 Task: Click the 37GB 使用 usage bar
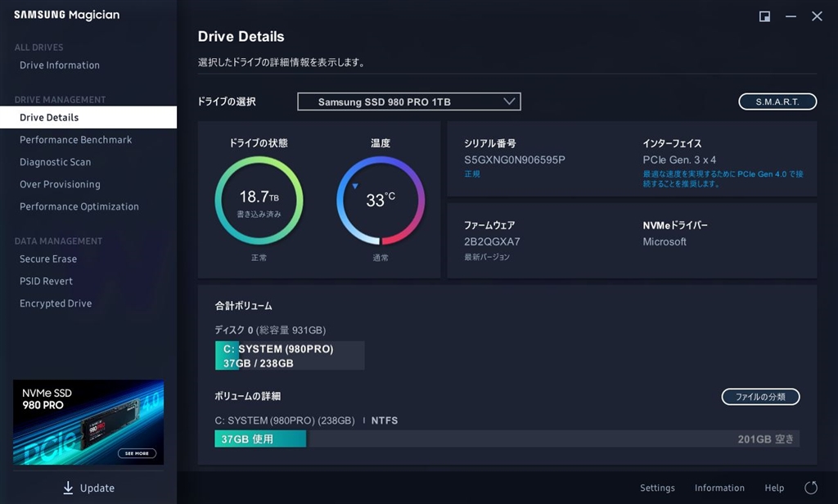260,439
